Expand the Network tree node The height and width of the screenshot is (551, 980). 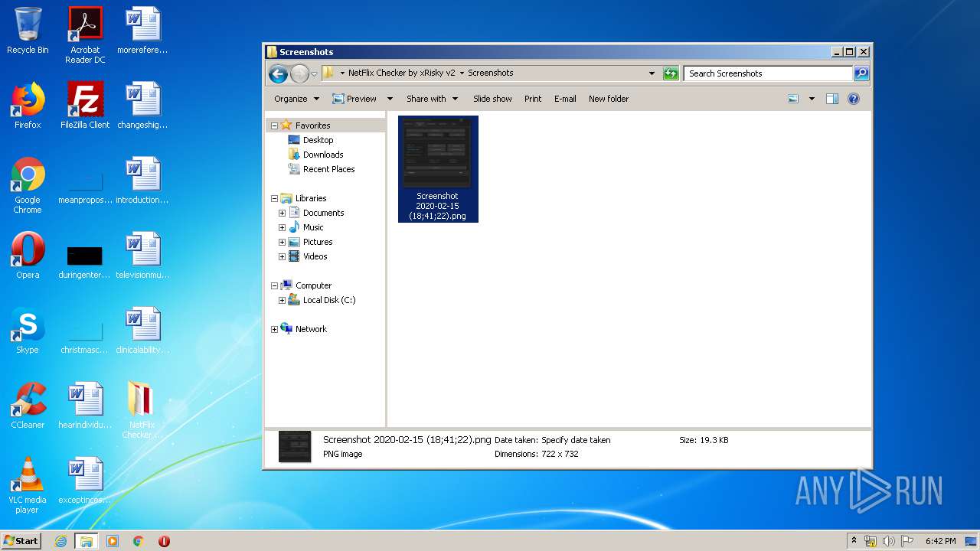point(274,329)
